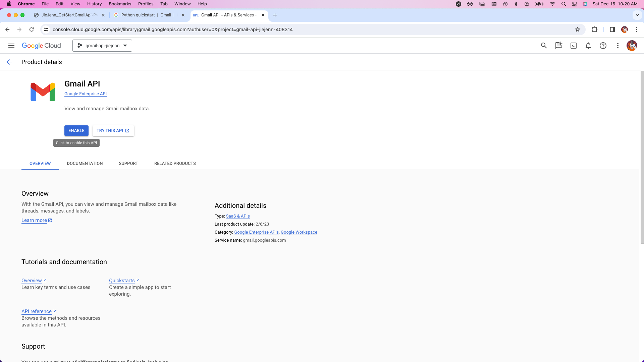Click the Google Cloud logo
Image resolution: width=644 pixels, height=362 pixels.
tap(41, 46)
